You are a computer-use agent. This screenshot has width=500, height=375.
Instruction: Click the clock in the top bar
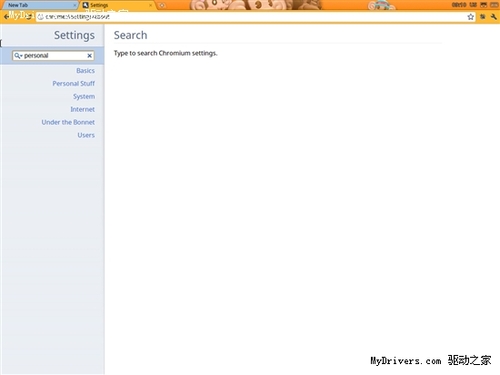pos(459,5)
